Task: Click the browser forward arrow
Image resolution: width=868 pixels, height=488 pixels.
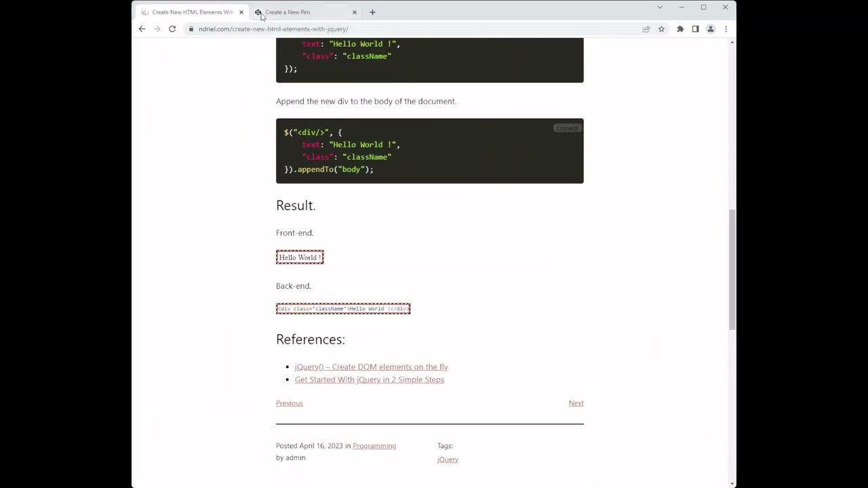Action: tap(157, 29)
